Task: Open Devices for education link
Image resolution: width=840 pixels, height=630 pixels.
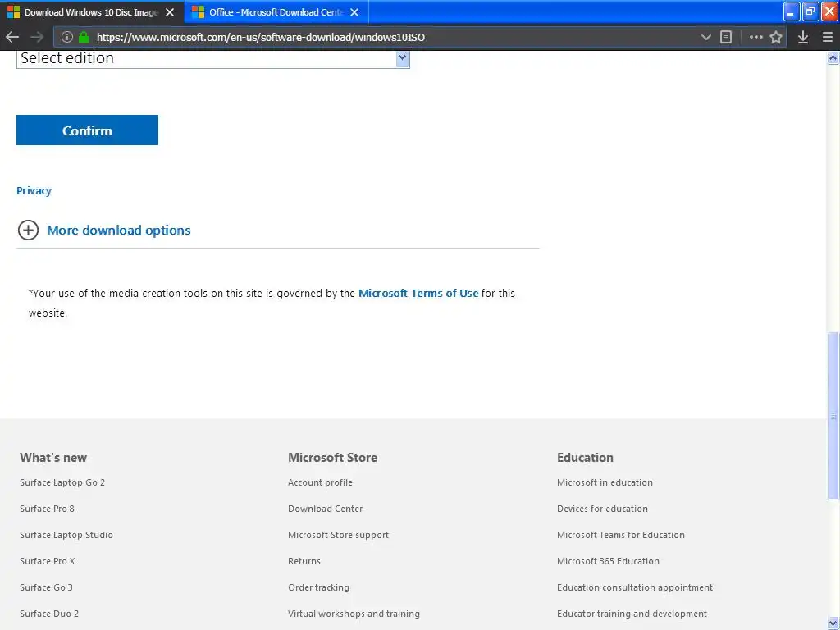Action: [x=603, y=509]
